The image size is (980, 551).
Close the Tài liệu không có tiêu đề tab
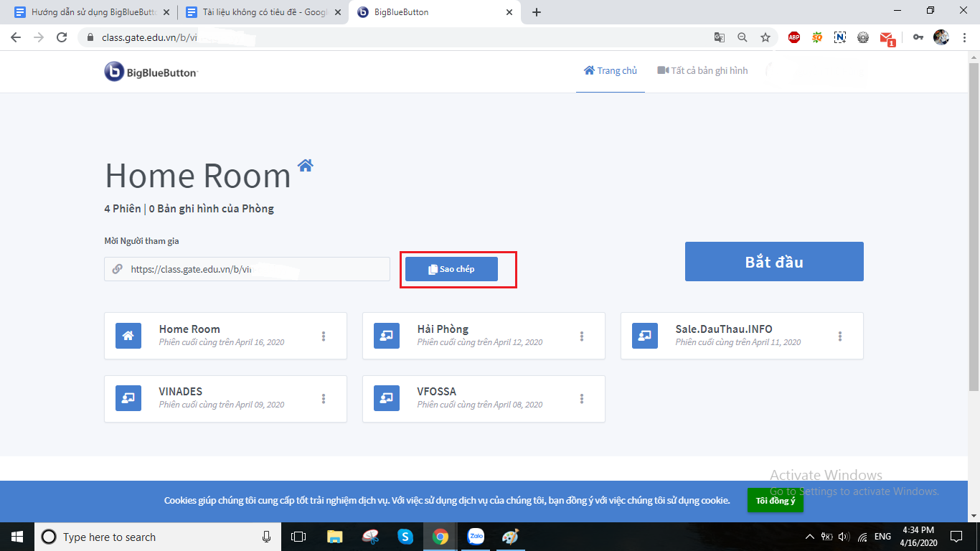(338, 12)
